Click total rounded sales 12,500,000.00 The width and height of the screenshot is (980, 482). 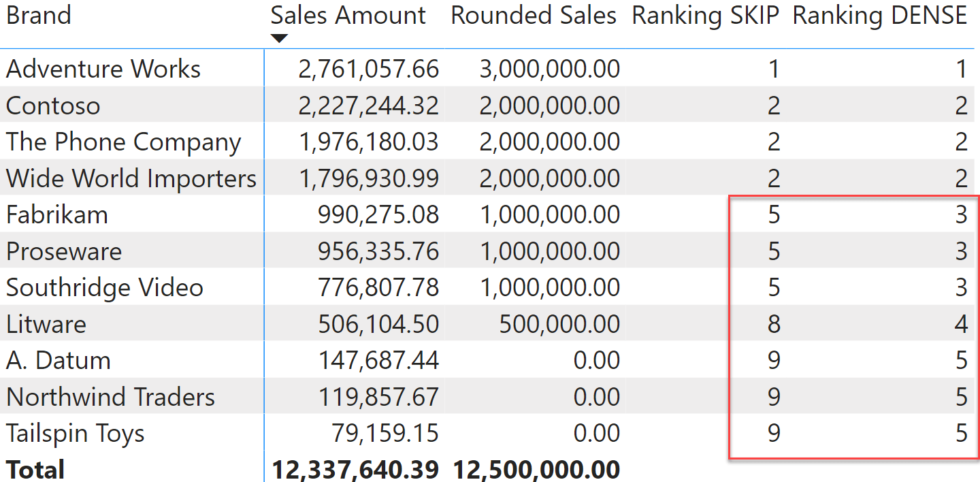coord(536,470)
